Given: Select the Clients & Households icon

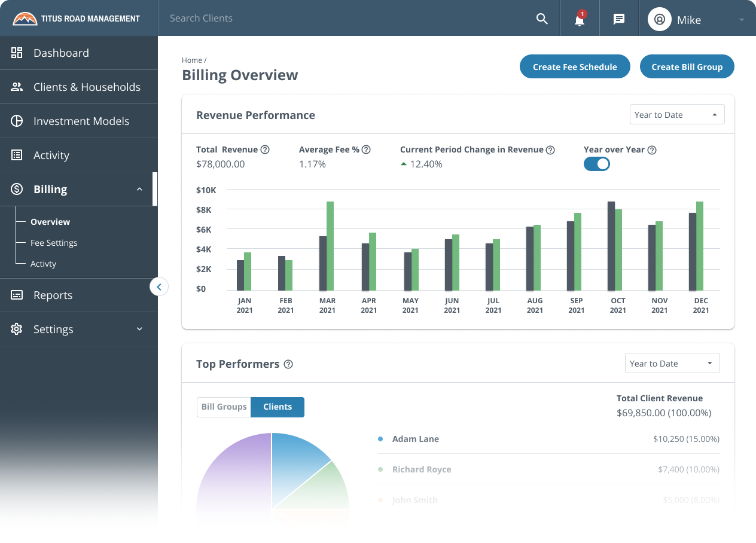Looking at the screenshot, I should pos(17,87).
